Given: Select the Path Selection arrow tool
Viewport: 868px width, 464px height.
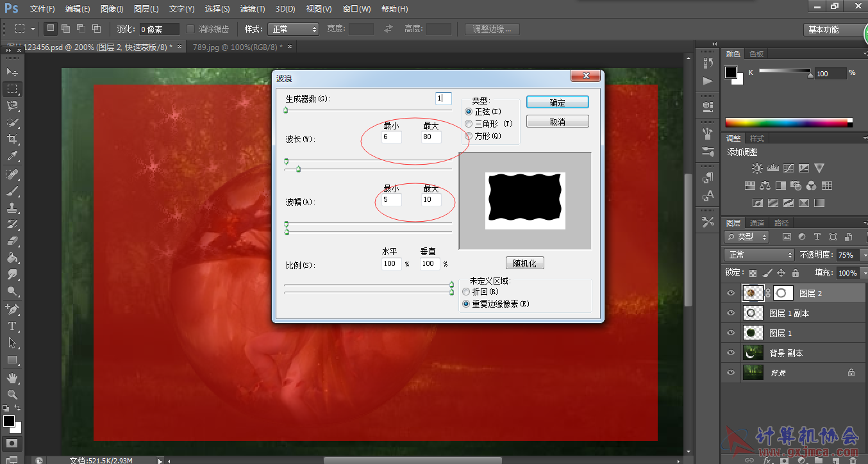Looking at the screenshot, I should pos(12,343).
